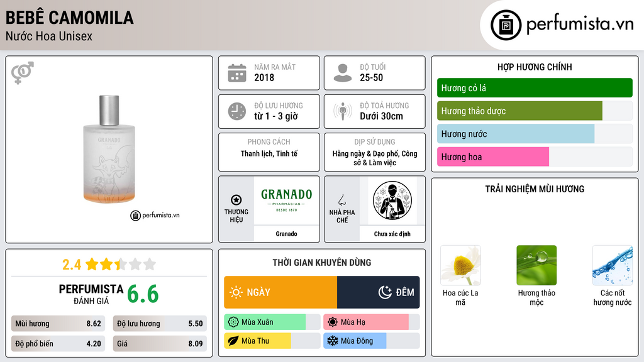Click the Hương thảo dược accord bar
Screen dimensions: 644x362
pyautogui.click(x=535, y=111)
